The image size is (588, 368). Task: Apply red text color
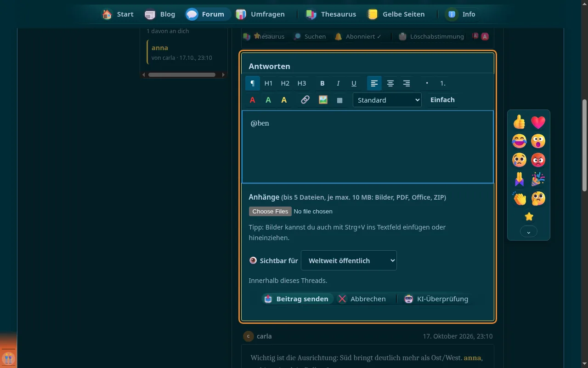point(252,100)
